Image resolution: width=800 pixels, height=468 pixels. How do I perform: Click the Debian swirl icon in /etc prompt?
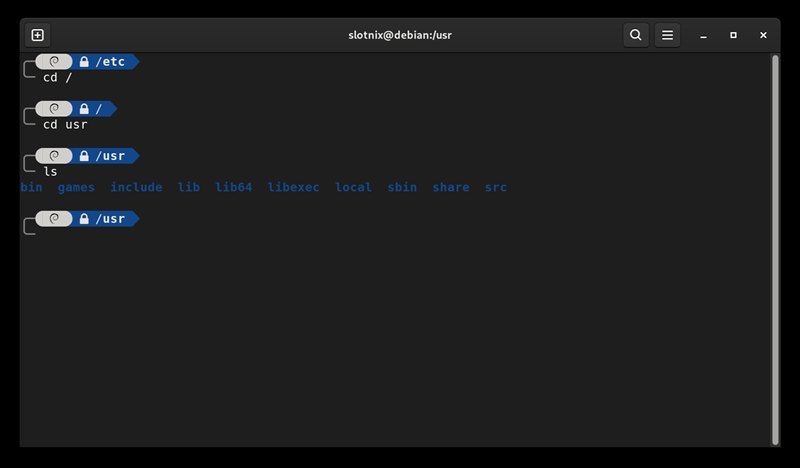54,62
